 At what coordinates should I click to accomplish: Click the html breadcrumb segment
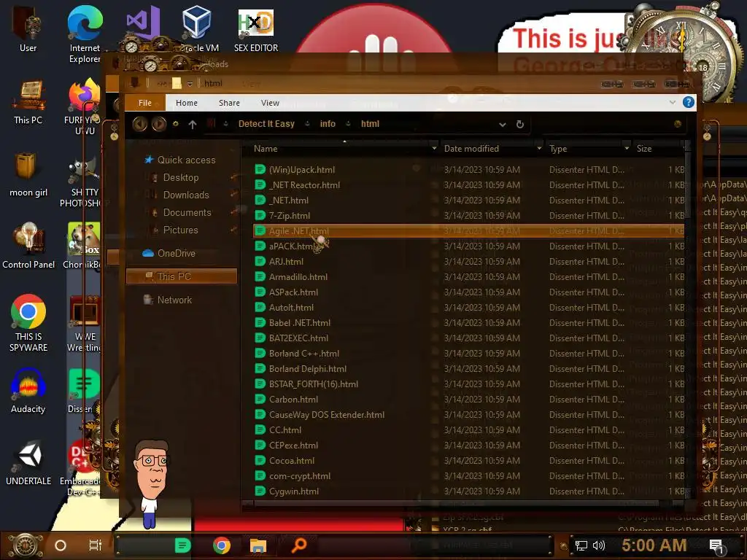click(x=370, y=124)
